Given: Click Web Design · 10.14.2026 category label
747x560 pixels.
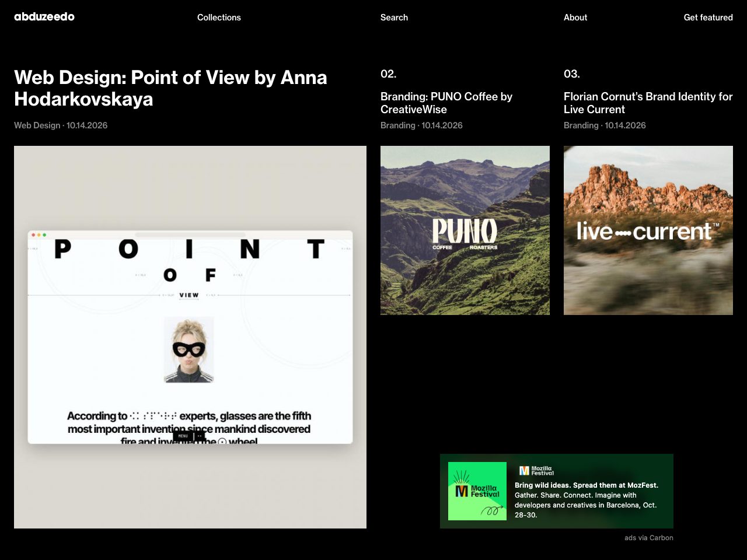Looking at the screenshot, I should click(61, 125).
